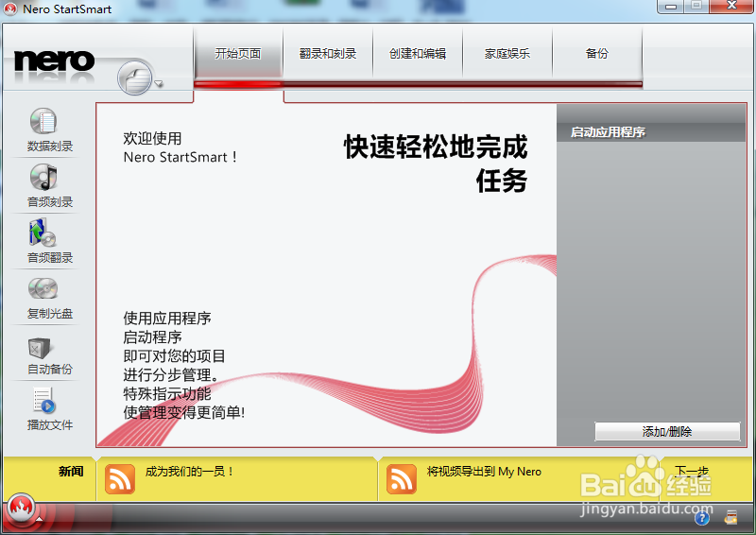This screenshot has width=756, height=535.
Task: Open the 翻录和刻录 tab
Action: tap(328, 53)
